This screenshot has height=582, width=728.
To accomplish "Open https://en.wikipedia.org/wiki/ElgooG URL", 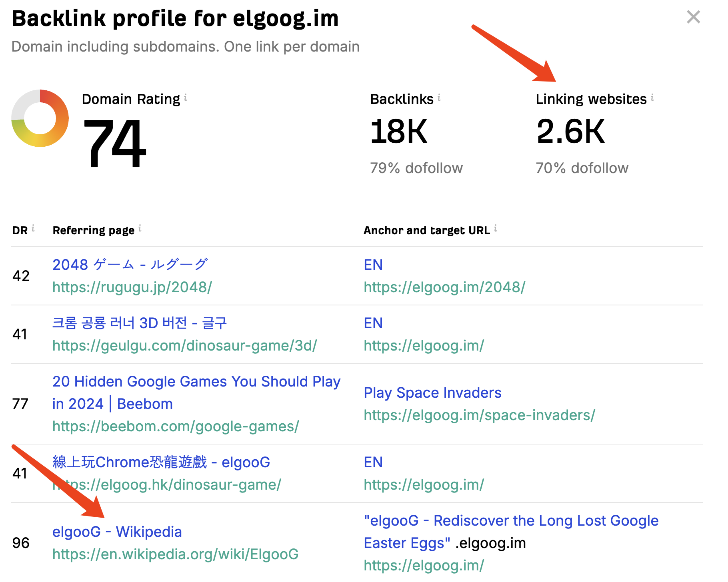I will (175, 554).
